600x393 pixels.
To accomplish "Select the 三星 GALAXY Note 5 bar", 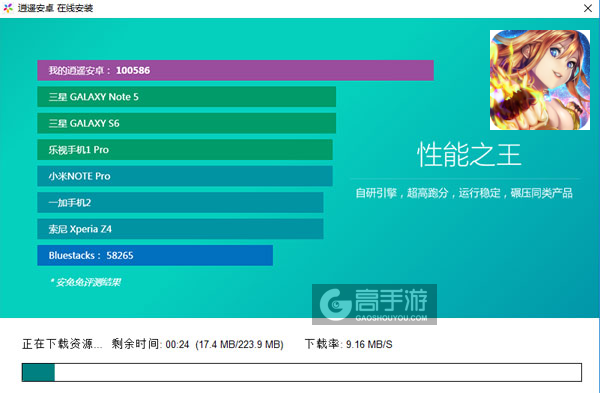I will click(186, 97).
